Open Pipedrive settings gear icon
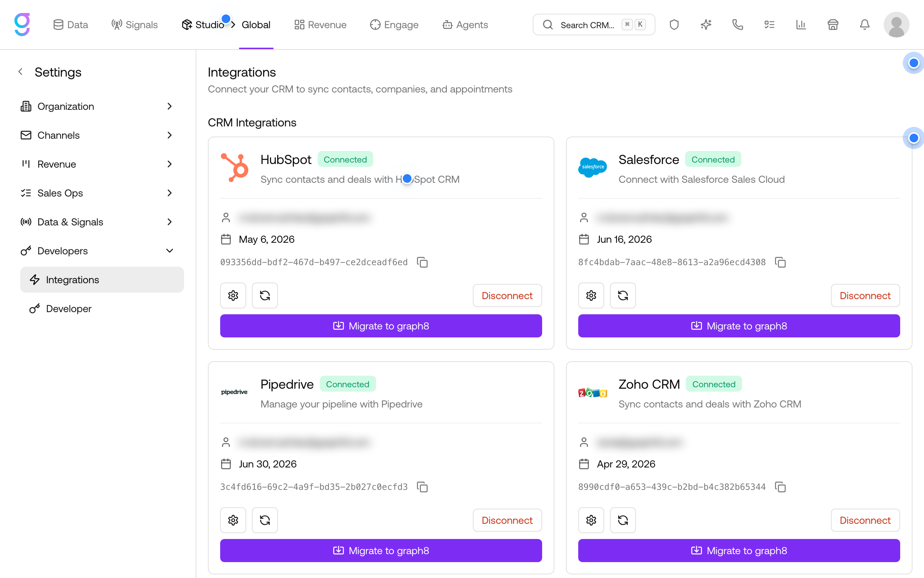Screen dimensions: 924x578 [x=233, y=520]
